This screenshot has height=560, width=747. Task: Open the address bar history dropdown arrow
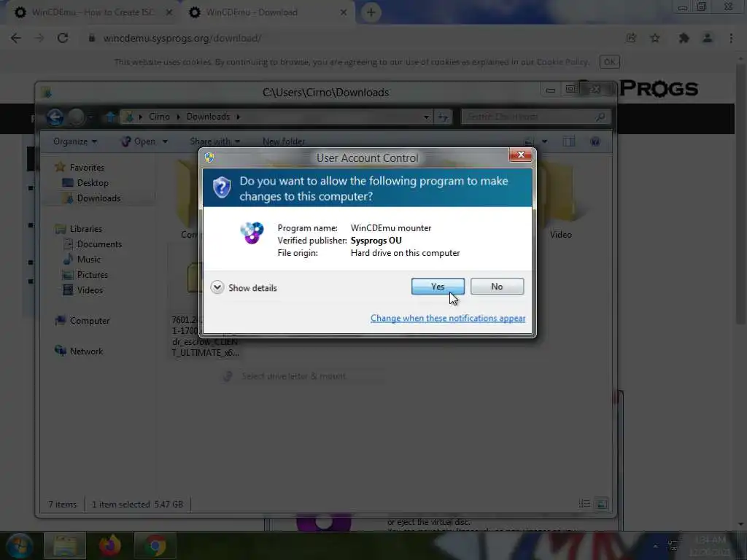coord(426,117)
